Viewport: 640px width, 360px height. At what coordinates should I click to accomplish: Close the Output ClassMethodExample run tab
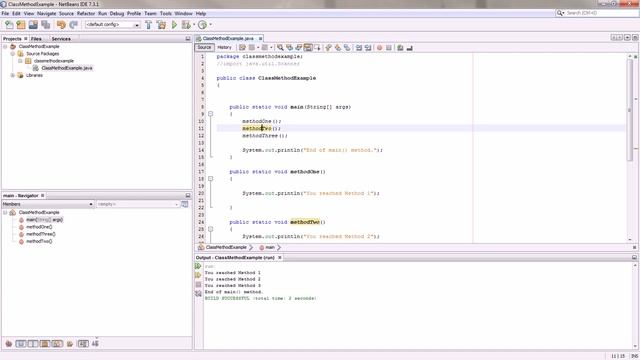pos(280,258)
